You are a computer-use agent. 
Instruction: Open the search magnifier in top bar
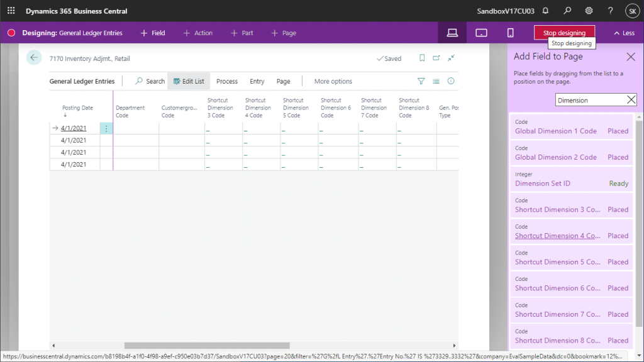click(x=567, y=11)
